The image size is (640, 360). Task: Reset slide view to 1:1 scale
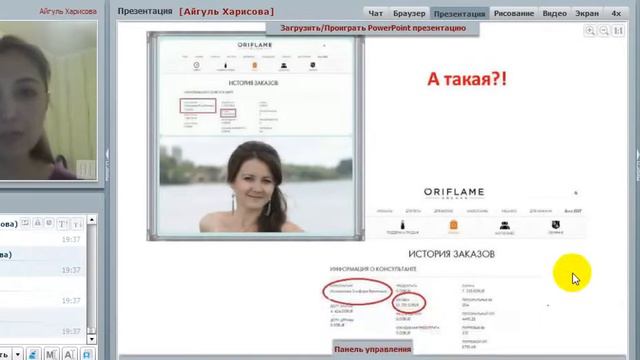(618, 31)
